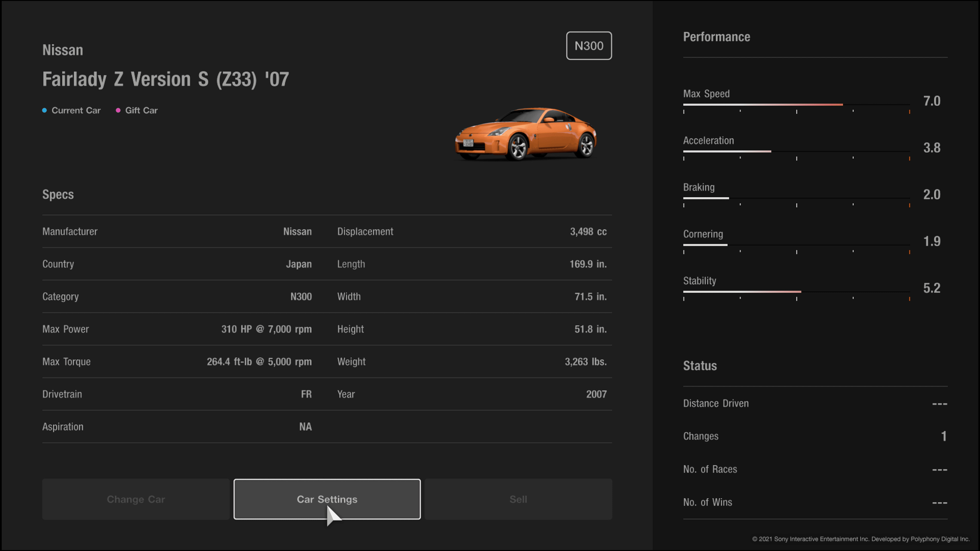
Task: Click Length value 169.9 in.
Action: (588, 264)
